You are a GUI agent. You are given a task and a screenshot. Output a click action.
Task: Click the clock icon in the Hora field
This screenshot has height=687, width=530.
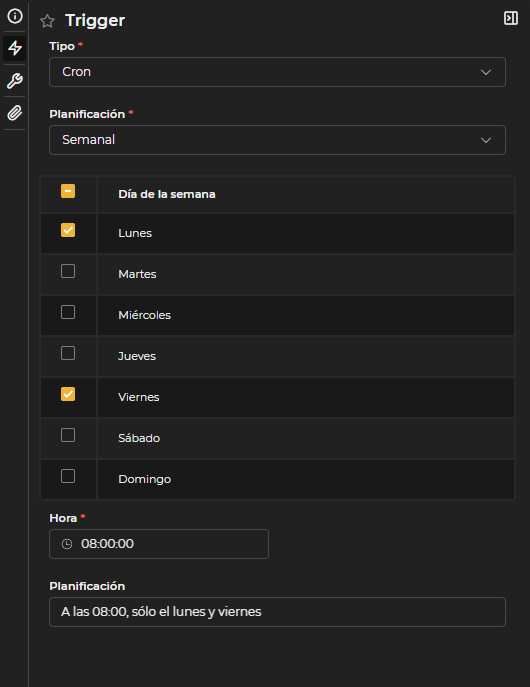[67, 544]
